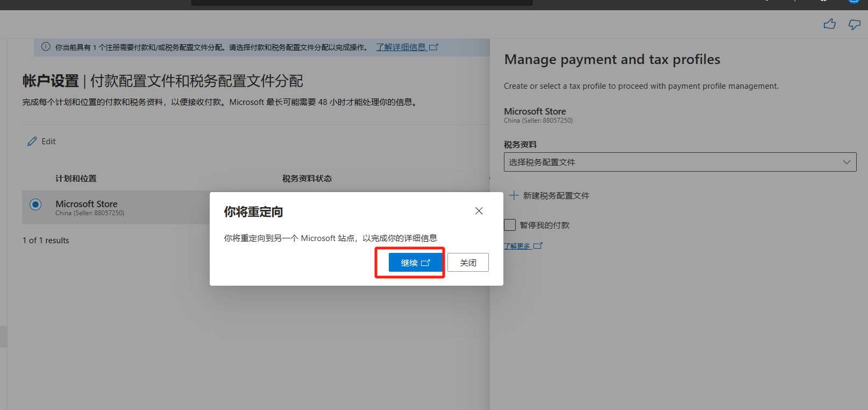Screen dimensions: 868x410
Task: Click the 关闭 close button
Action: pyautogui.click(x=468, y=263)
